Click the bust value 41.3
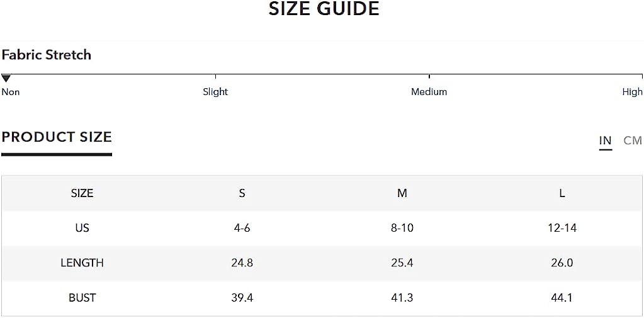The height and width of the screenshot is (318, 644). point(402,297)
